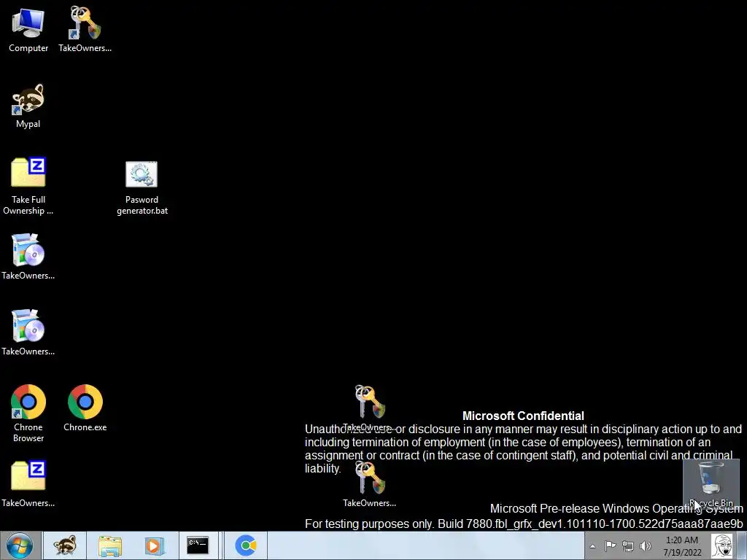The image size is (747, 560).
Task: Select the TakeOwners key shortcut beside Computer
Action: 85,29
